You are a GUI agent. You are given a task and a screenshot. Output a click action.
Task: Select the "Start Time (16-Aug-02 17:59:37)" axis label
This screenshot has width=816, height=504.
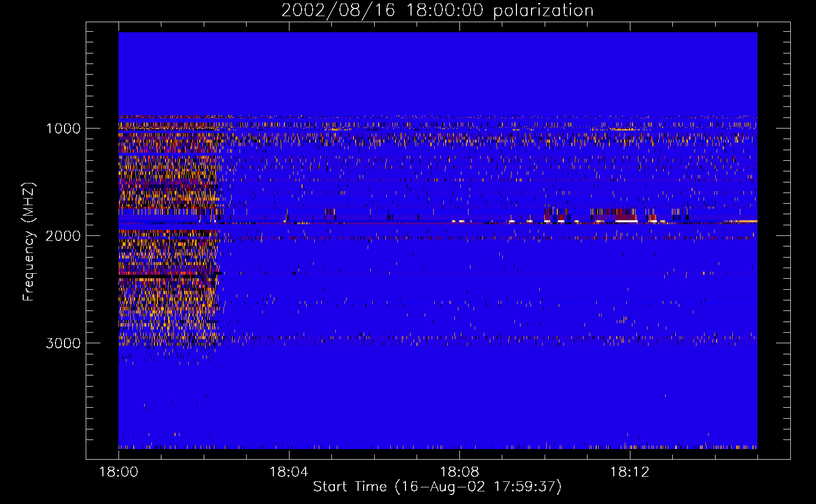click(437, 487)
